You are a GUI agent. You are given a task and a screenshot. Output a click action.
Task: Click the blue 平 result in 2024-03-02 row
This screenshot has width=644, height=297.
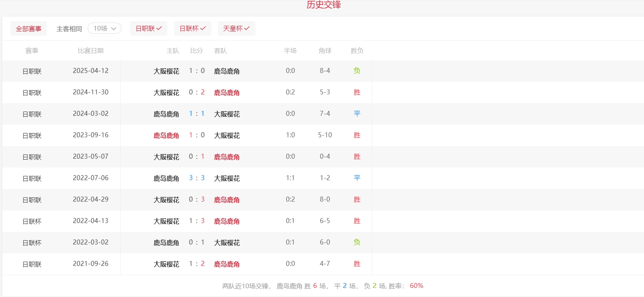(357, 114)
